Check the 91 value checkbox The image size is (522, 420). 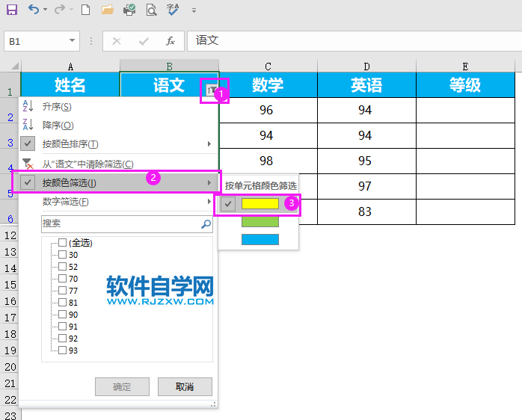(x=62, y=327)
